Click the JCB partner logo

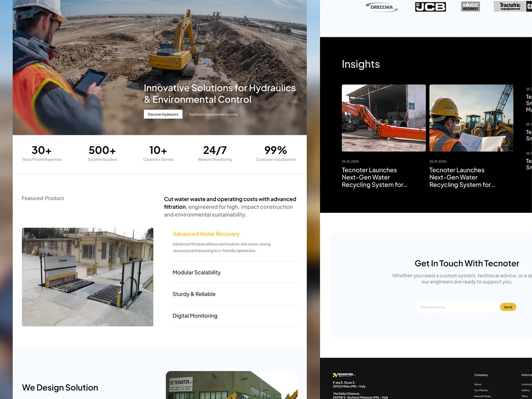coord(430,7)
